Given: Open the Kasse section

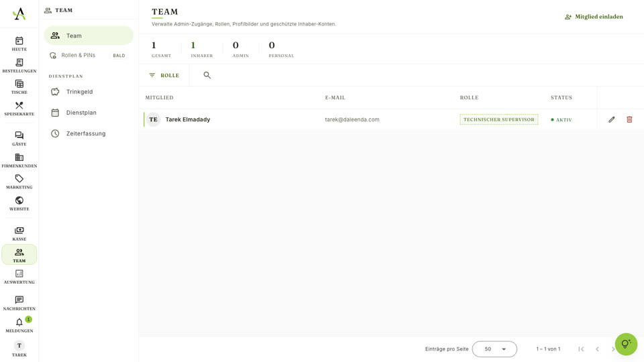Looking at the screenshot, I should [19, 233].
